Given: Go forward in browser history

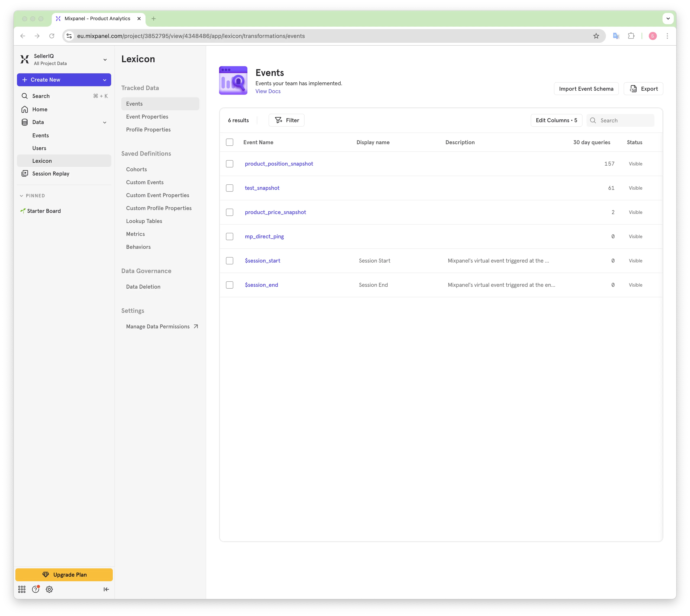Looking at the screenshot, I should click(x=37, y=36).
